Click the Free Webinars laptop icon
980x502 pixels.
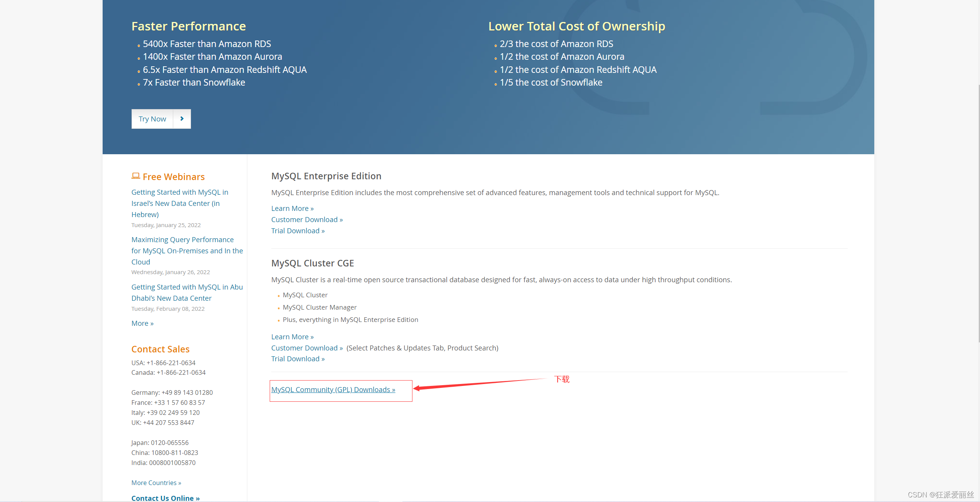tap(135, 176)
